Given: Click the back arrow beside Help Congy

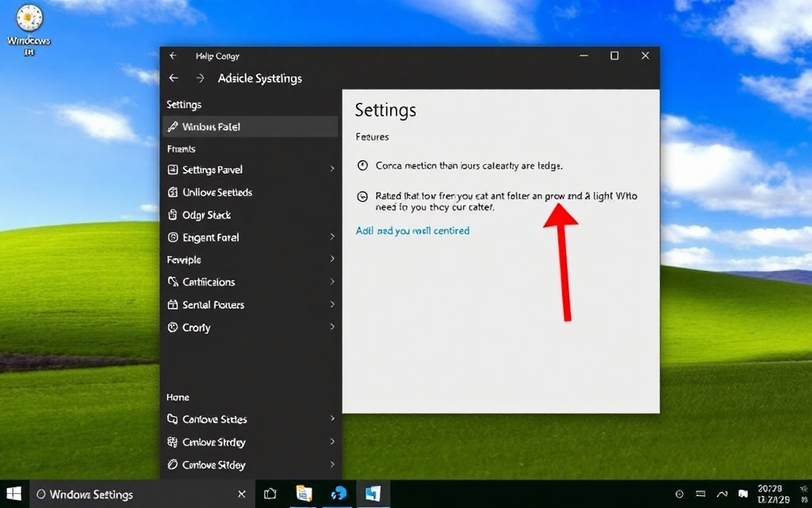Looking at the screenshot, I should 173,56.
